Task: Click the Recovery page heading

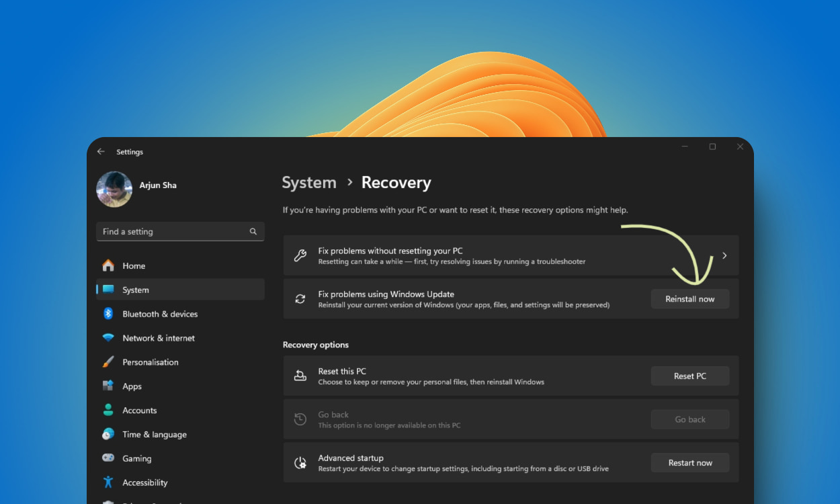Action: coord(396,183)
